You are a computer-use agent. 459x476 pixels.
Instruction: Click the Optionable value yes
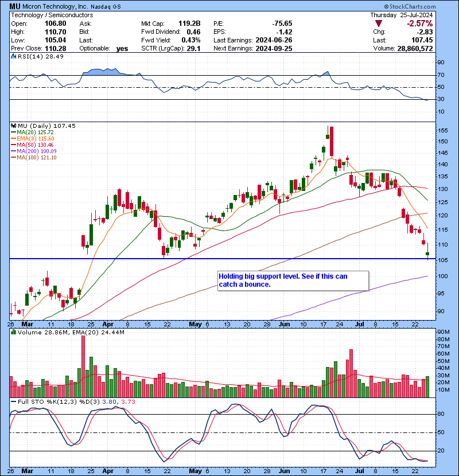[x=122, y=49]
